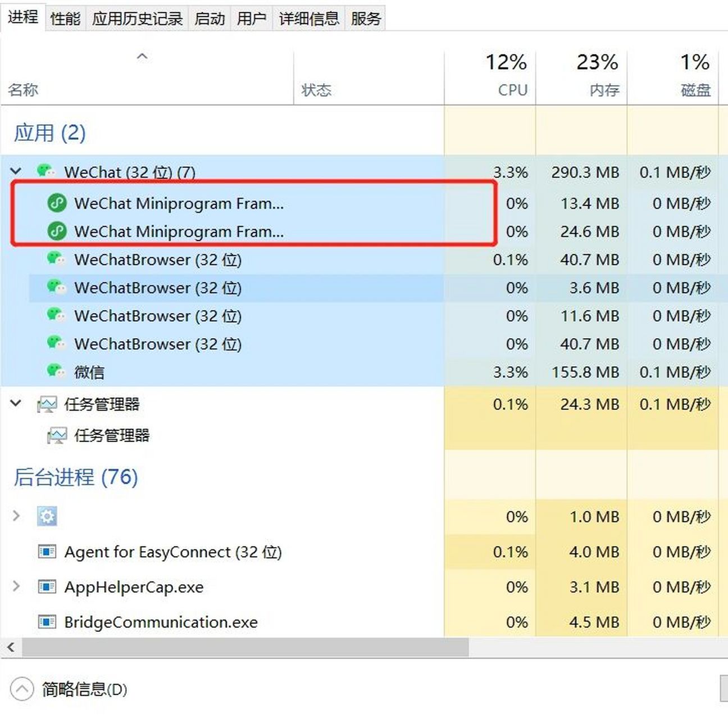728x719 pixels.
Task: Expand the unnamed gear-icon background process
Action: 16,516
